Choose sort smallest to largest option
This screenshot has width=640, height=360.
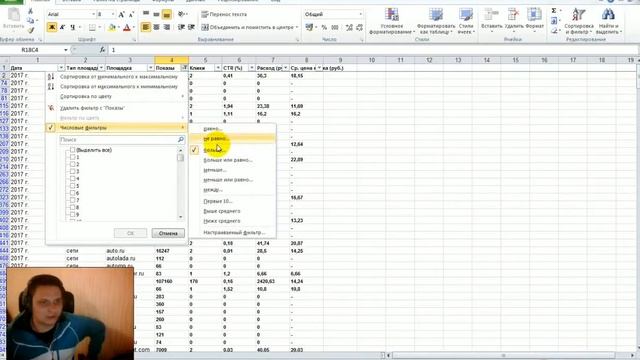[x=116, y=77]
